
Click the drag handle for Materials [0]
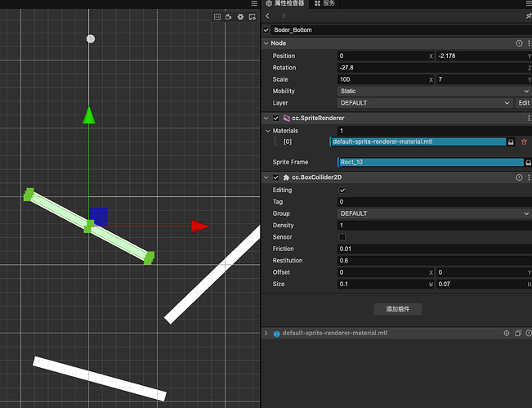click(275, 142)
